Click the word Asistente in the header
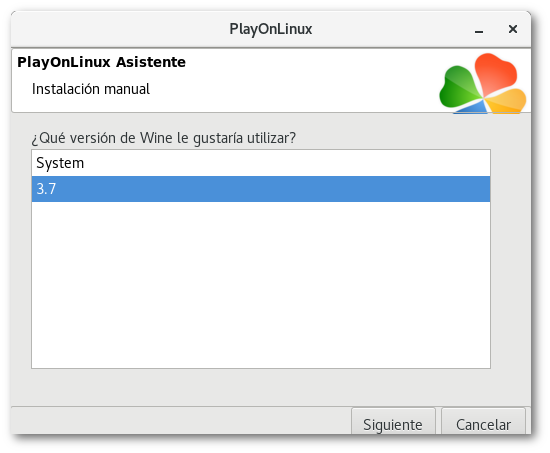The image size is (550, 453). click(151, 62)
